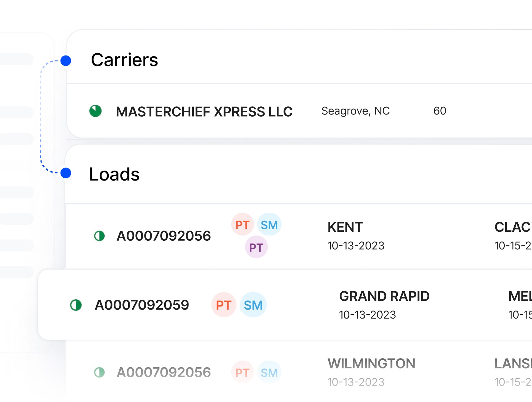Click the half-circle status icon beside load A0007092059
Screen dimensions: 532x402
(x=76, y=305)
